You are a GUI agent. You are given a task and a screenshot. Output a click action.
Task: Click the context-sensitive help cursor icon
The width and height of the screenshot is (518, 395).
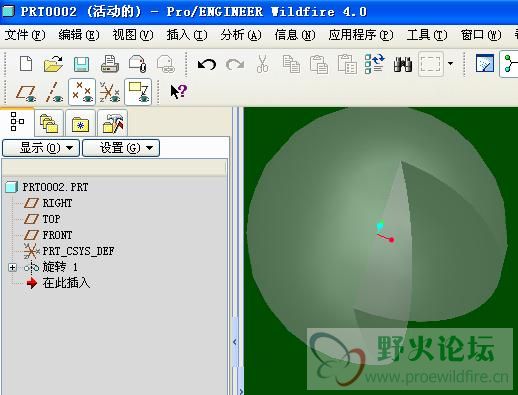coord(179,92)
